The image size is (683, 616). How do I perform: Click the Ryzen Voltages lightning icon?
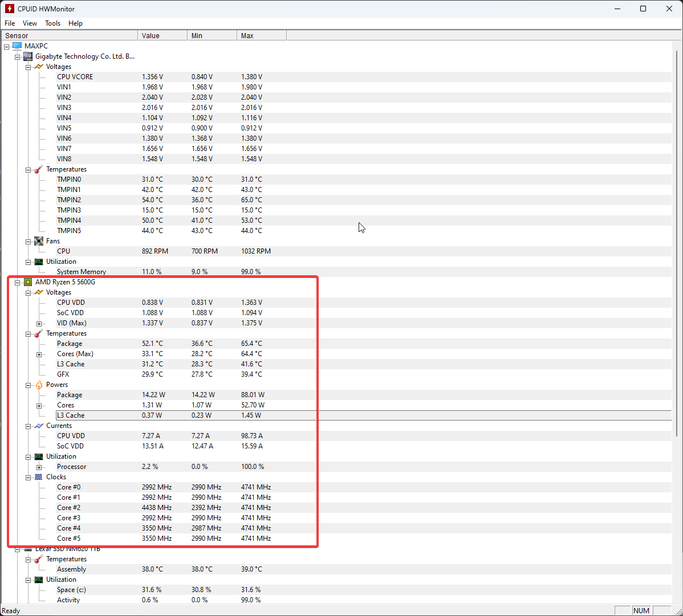[x=39, y=292]
